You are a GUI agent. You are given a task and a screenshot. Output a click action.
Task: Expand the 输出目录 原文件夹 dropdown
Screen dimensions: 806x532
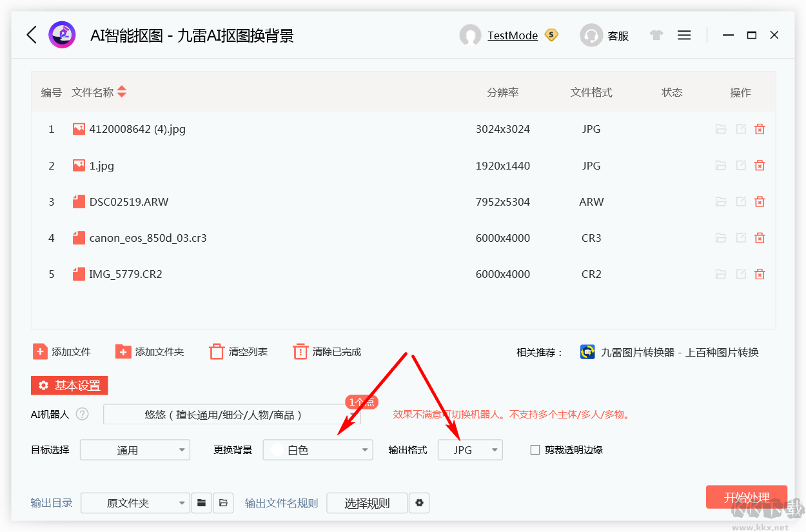pyautogui.click(x=135, y=503)
